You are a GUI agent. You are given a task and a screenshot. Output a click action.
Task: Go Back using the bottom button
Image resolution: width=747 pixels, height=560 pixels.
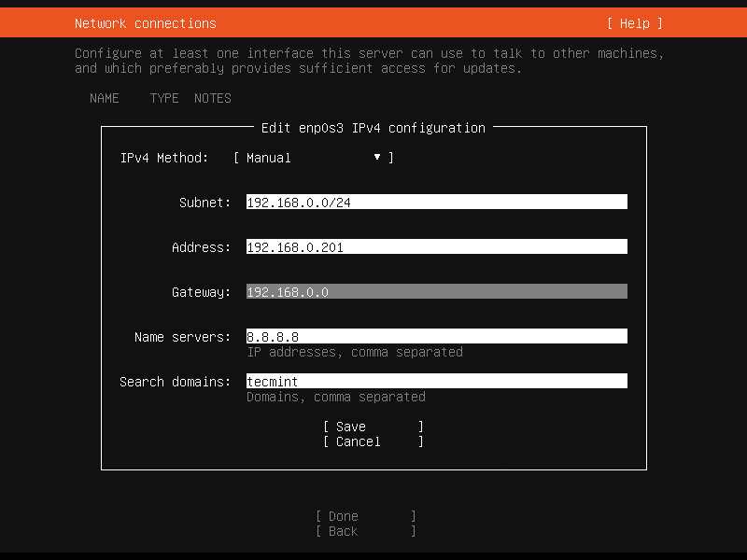pyautogui.click(x=365, y=531)
